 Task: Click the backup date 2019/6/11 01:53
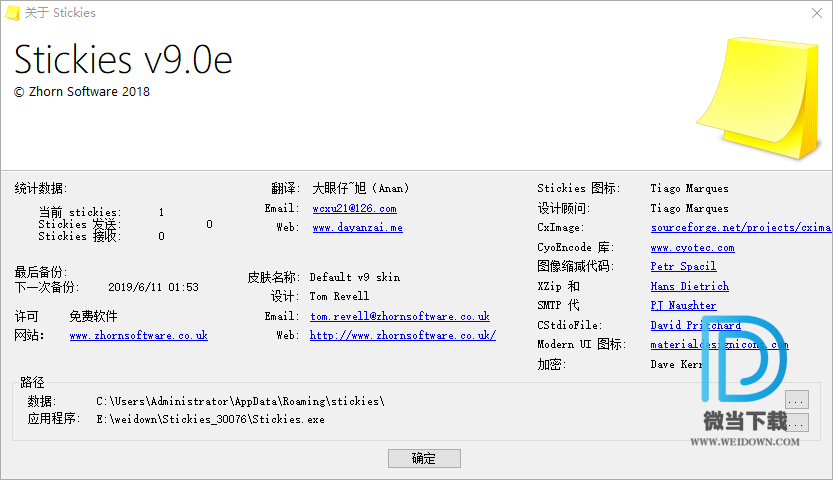(x=154, y=287)
